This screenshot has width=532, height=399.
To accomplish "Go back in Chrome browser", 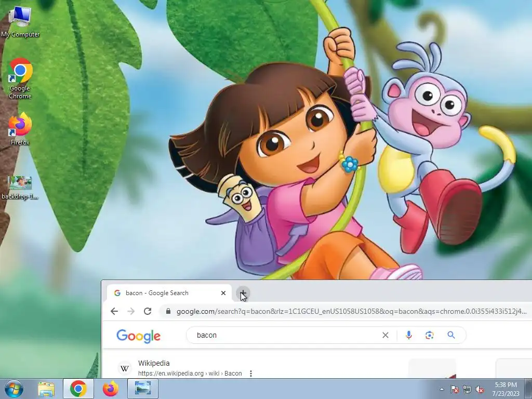I will 114,311.
